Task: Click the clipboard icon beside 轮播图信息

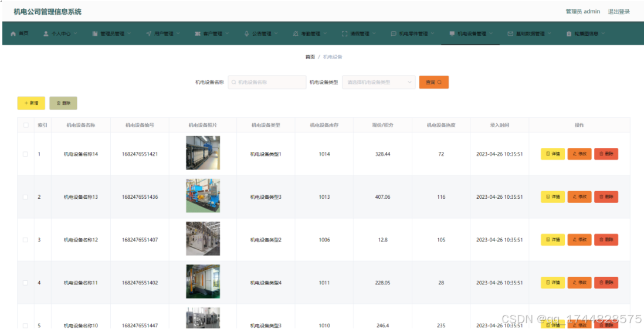Action: point(569,33)
